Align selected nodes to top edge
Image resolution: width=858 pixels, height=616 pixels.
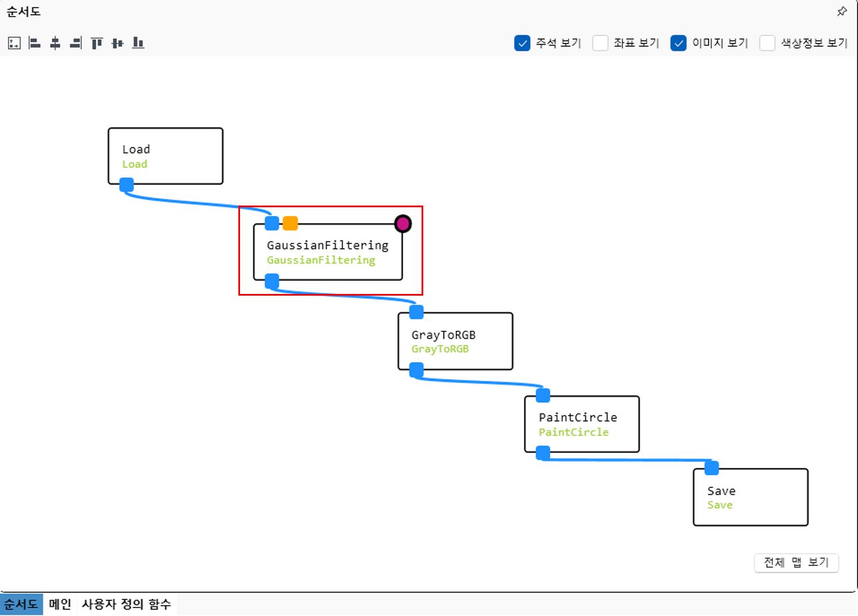tap(96, 43)
